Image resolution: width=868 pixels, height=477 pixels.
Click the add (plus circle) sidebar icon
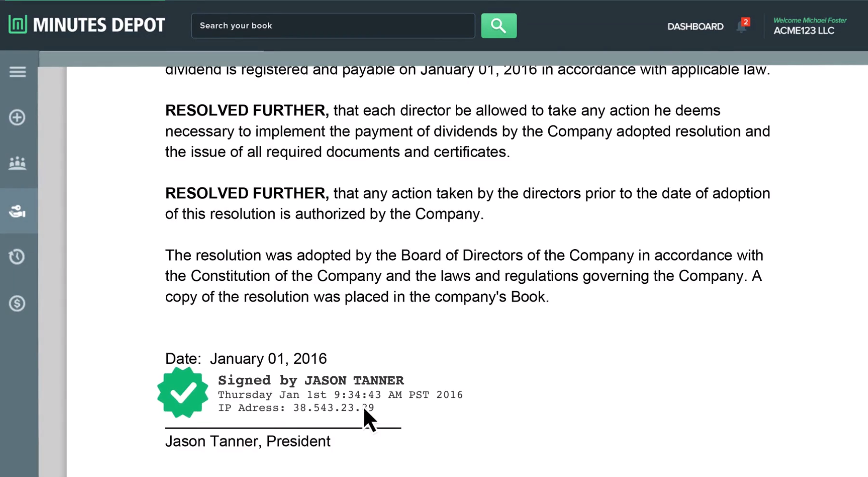17,117
